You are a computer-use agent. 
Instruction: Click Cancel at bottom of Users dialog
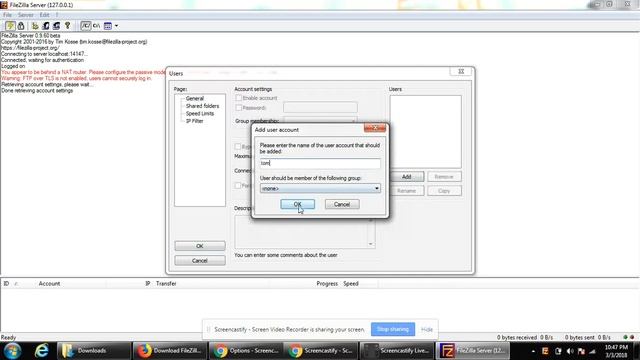(200, 260)
